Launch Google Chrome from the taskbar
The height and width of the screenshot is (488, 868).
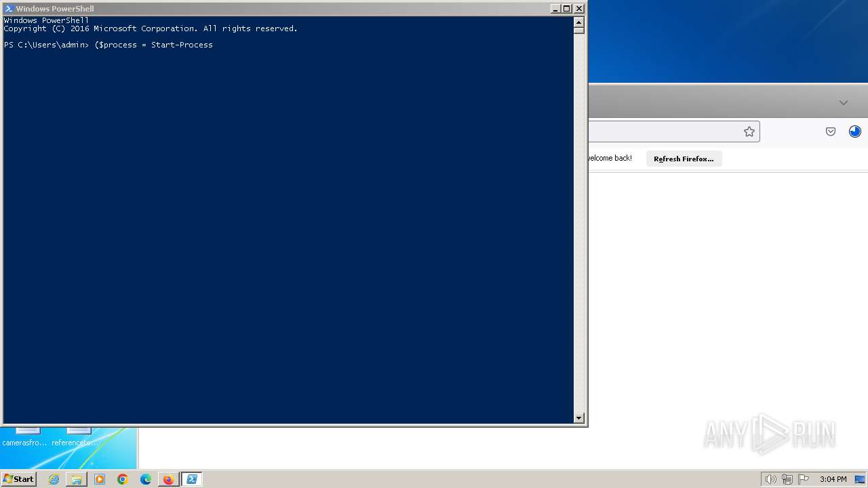(123, 479)
